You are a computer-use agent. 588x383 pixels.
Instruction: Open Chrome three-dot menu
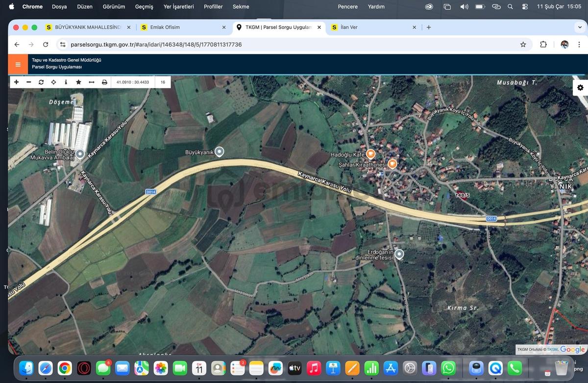click(x=579, y=45)
